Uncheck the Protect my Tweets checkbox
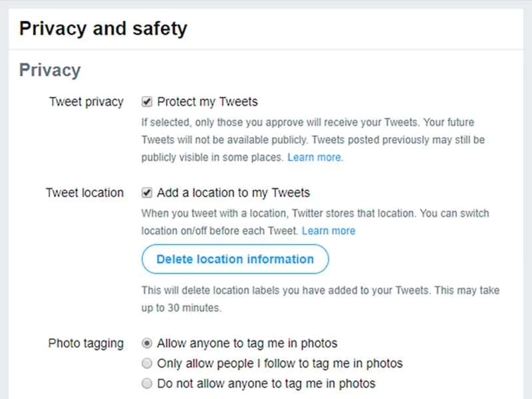 coord(148,102)
